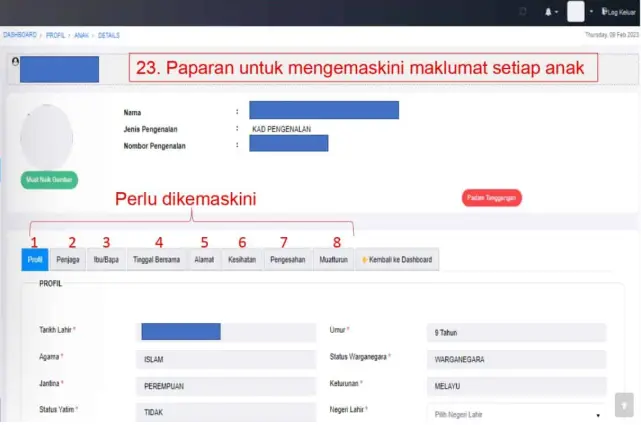
Task: Click the Status Yatim field showing TIDAK
Action: point(226,412)
